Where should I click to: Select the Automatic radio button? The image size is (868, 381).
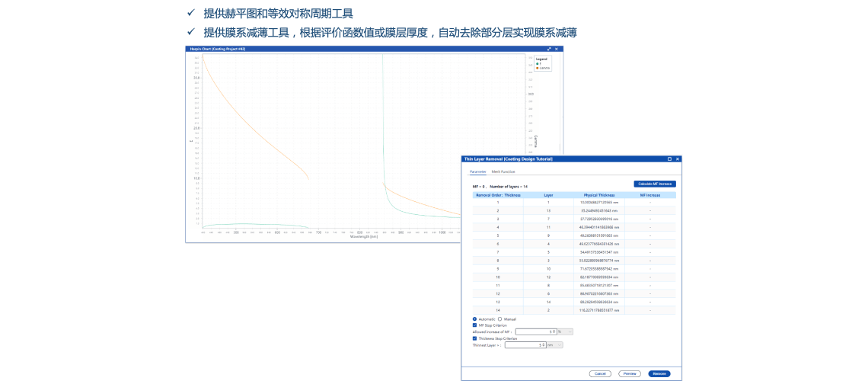(475, 319)
